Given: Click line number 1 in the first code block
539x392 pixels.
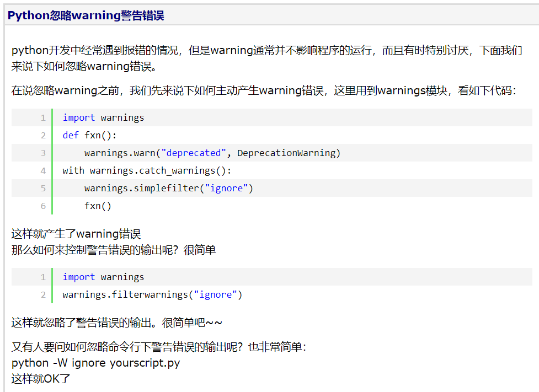Looking at the screenshot, I should 43,117.
